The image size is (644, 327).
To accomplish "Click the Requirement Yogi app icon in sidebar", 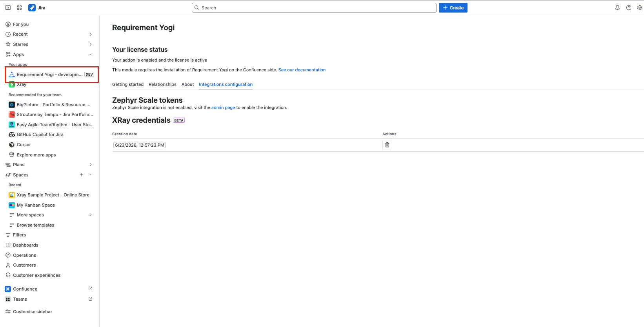I will pyautogui.click(x=12, y=74).
